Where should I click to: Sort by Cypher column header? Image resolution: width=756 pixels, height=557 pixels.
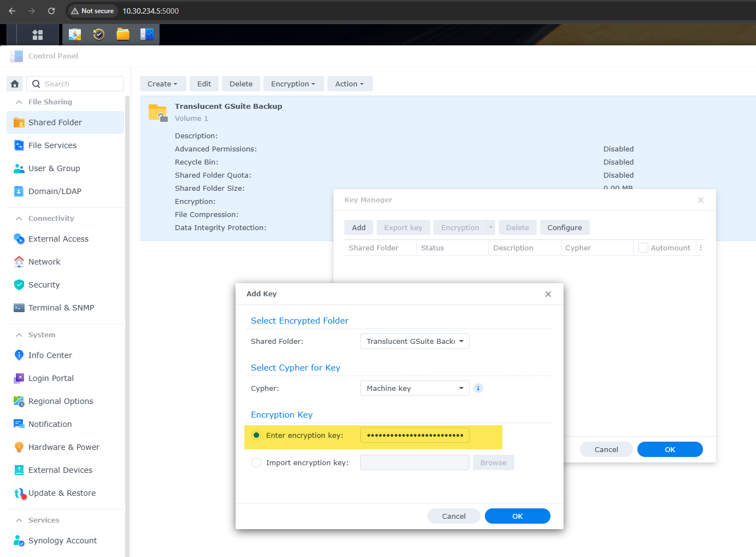596,248
